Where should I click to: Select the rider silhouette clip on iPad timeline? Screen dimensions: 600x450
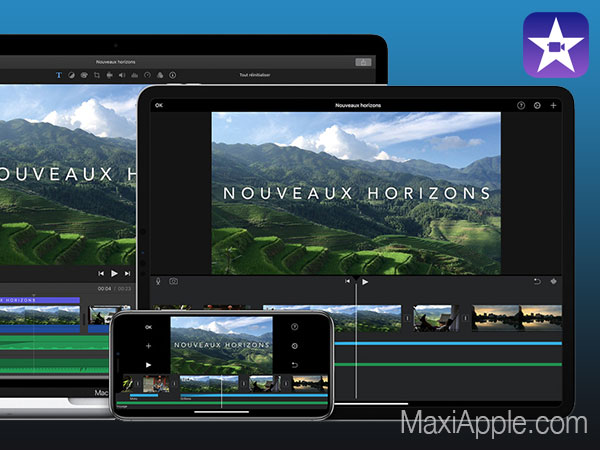pyautogui.click(x=437, y=318)
